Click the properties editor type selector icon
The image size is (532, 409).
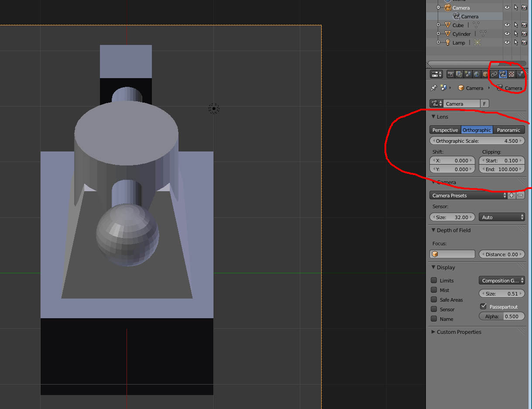pyautogui.click(x=436, y=74)
